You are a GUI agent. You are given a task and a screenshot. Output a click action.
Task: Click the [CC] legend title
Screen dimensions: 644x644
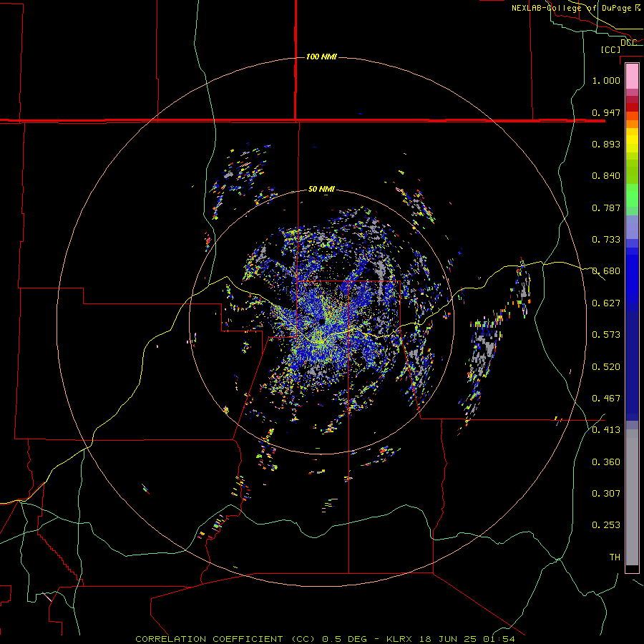610,49
